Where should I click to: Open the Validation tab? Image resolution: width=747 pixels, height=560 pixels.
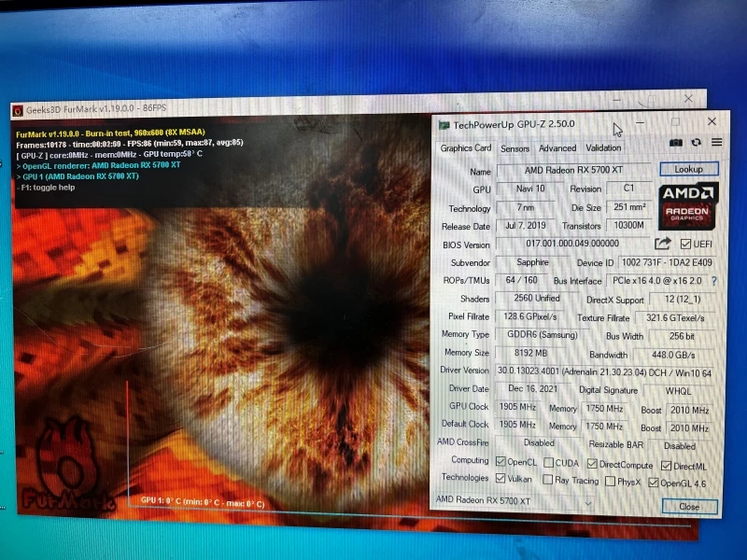coord(603,147)
